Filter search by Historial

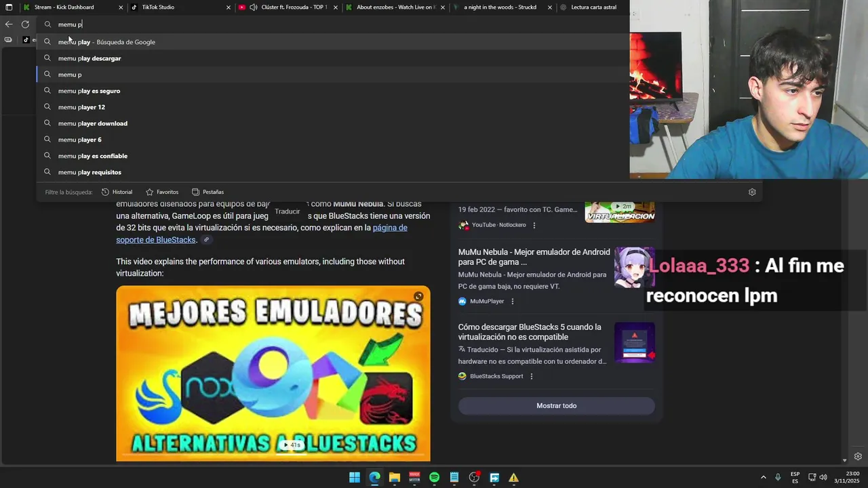click(x=117, y=192)
